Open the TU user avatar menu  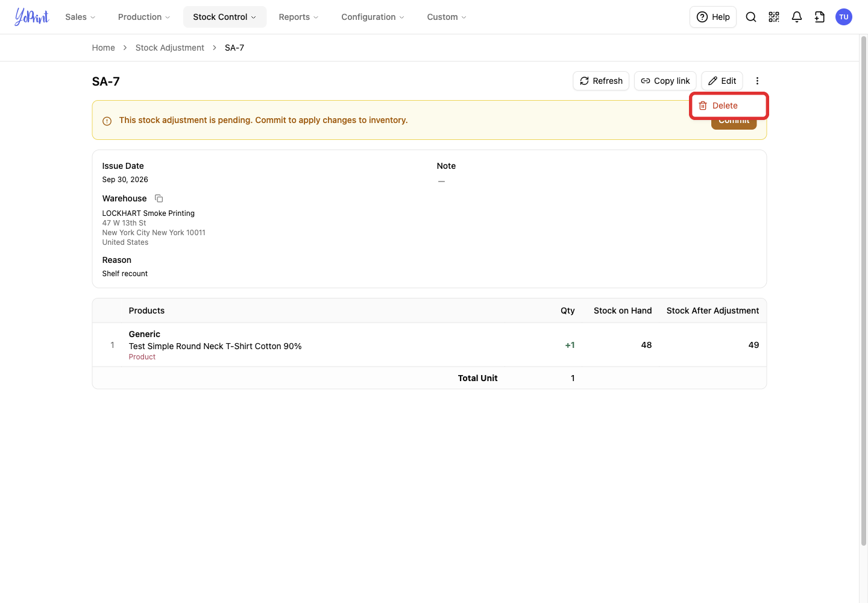[x=844, y=17]
